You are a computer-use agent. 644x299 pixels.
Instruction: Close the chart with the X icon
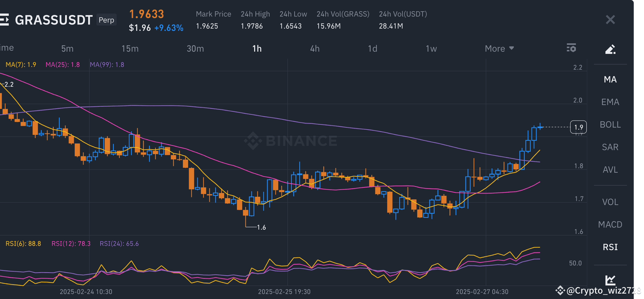coord(610,19)
